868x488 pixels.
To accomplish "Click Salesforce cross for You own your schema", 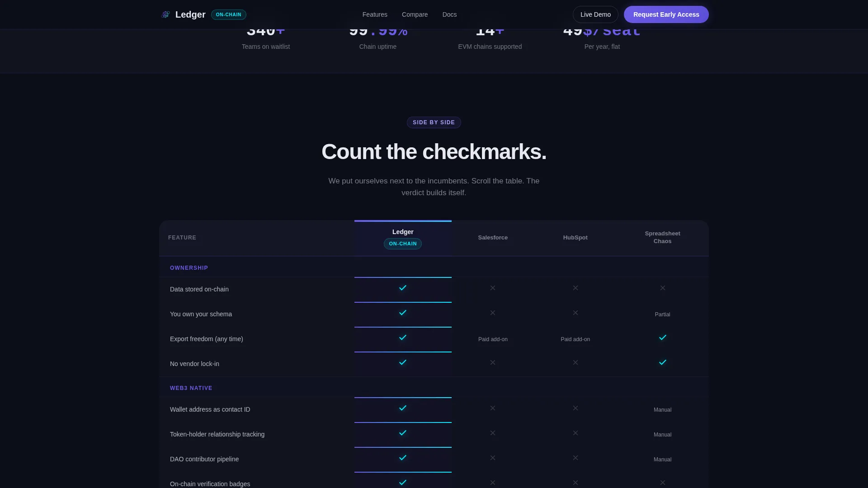I will tap(493, 313).
